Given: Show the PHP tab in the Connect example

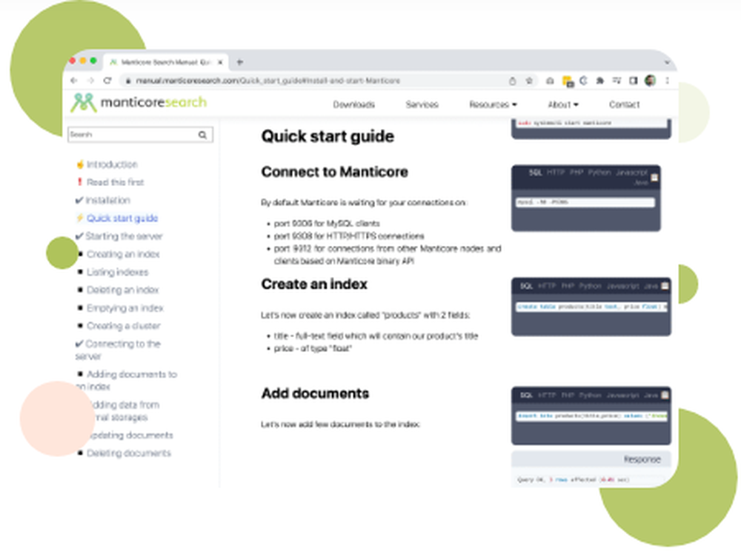Looking at the screenshot, I should click(x=576, y=173).
